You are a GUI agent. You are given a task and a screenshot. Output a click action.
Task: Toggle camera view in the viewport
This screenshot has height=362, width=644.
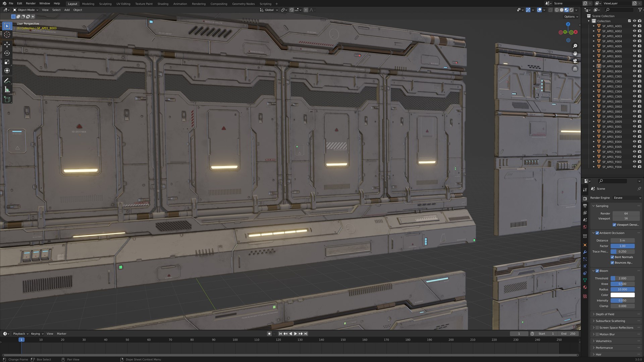pos(575,61)
